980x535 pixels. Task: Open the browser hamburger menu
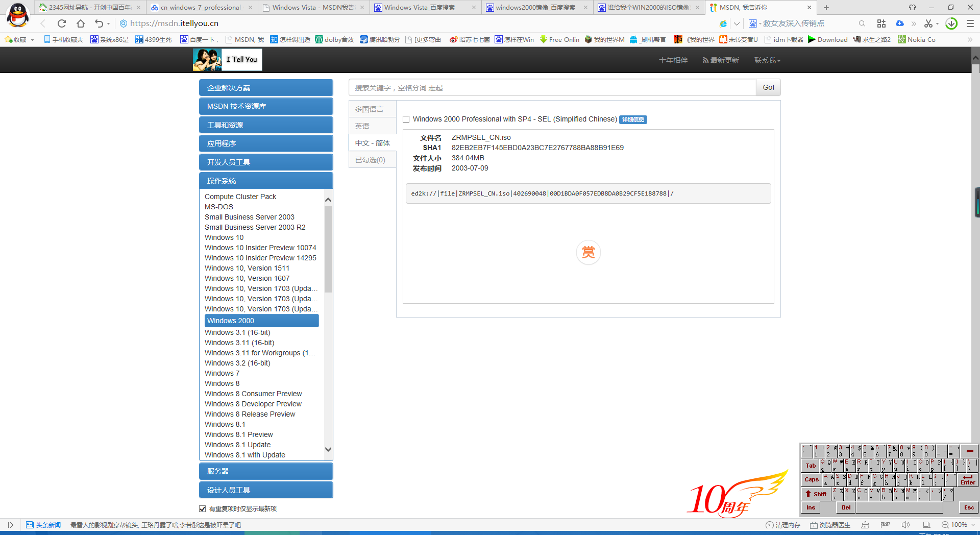pos(970,23)
